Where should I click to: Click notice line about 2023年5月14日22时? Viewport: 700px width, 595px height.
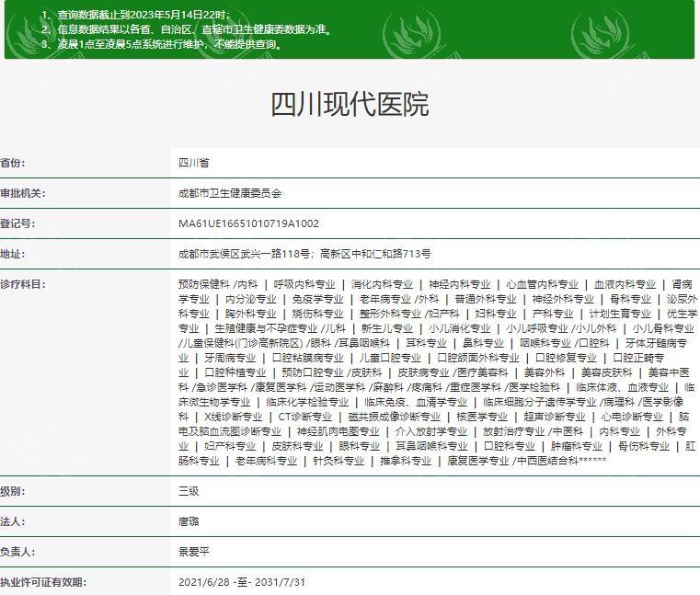coord(136,15)
